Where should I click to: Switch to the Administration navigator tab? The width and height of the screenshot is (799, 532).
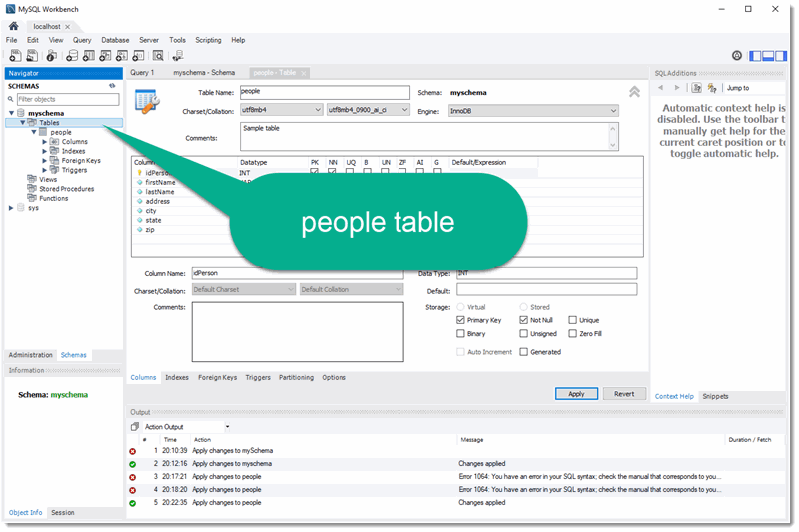click(x=31, y=355)
